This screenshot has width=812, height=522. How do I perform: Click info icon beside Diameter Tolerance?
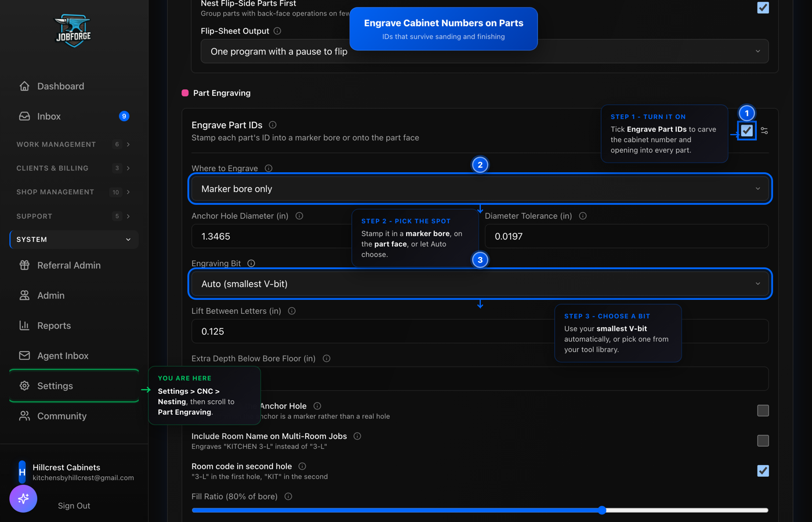point(583,216)
